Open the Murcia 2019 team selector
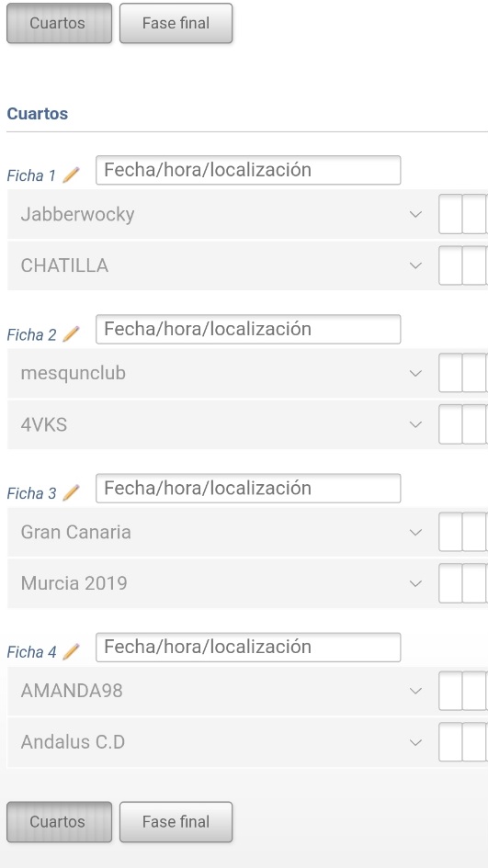 pos(221,583)
